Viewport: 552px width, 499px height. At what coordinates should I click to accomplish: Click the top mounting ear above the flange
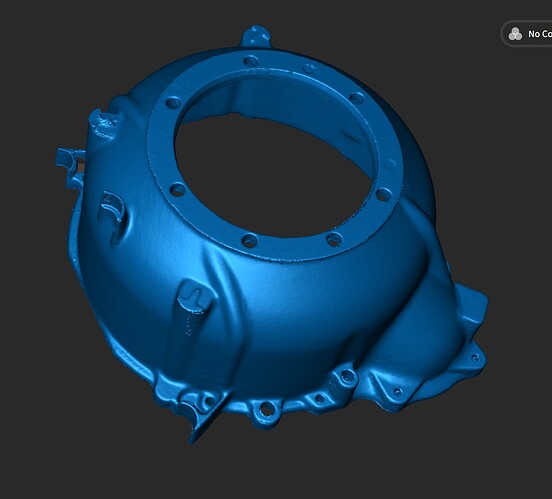tap(256, 36)
